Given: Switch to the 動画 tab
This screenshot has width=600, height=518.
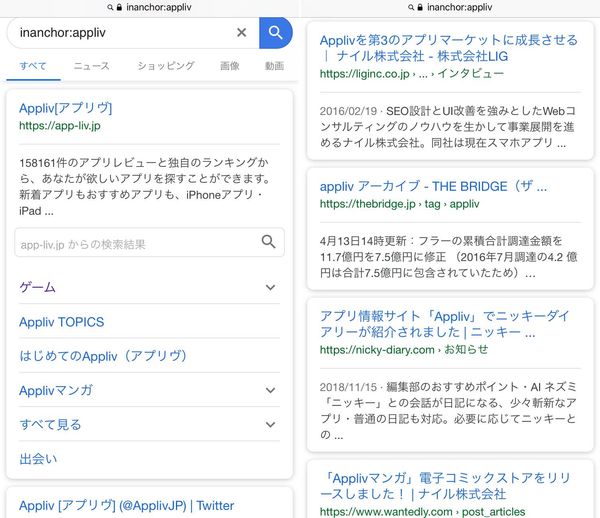Looking at the screenshot, I should pyautogui.click(x=274, y=66).
